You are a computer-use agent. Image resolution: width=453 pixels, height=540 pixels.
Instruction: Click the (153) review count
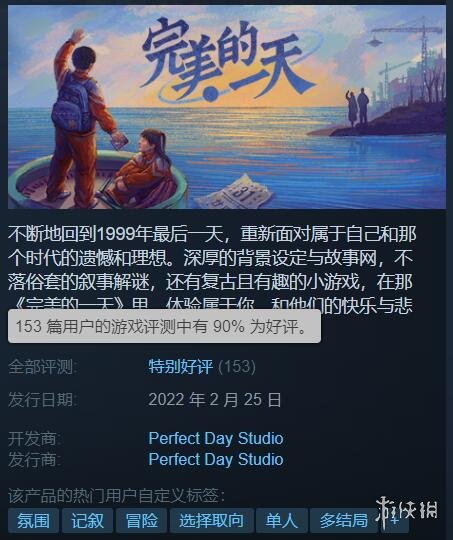pos(237,366)
